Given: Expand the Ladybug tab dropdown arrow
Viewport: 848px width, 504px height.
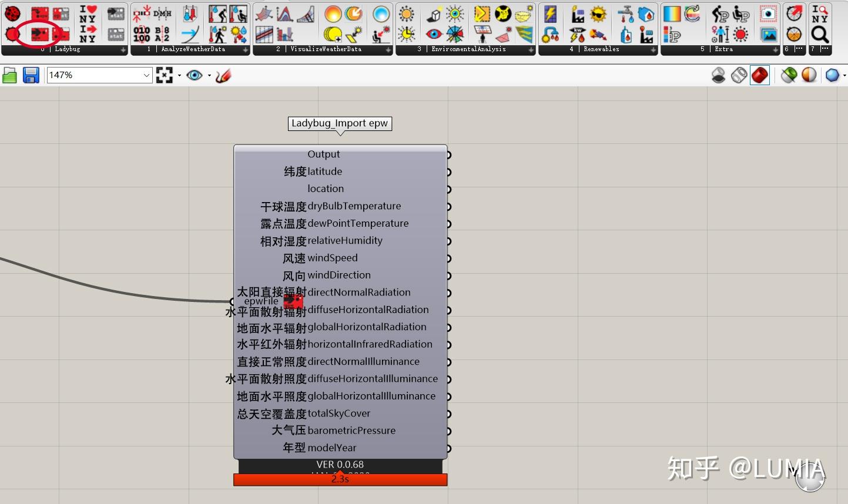Looking at the screenshot, I should click(x=122, y=49).
